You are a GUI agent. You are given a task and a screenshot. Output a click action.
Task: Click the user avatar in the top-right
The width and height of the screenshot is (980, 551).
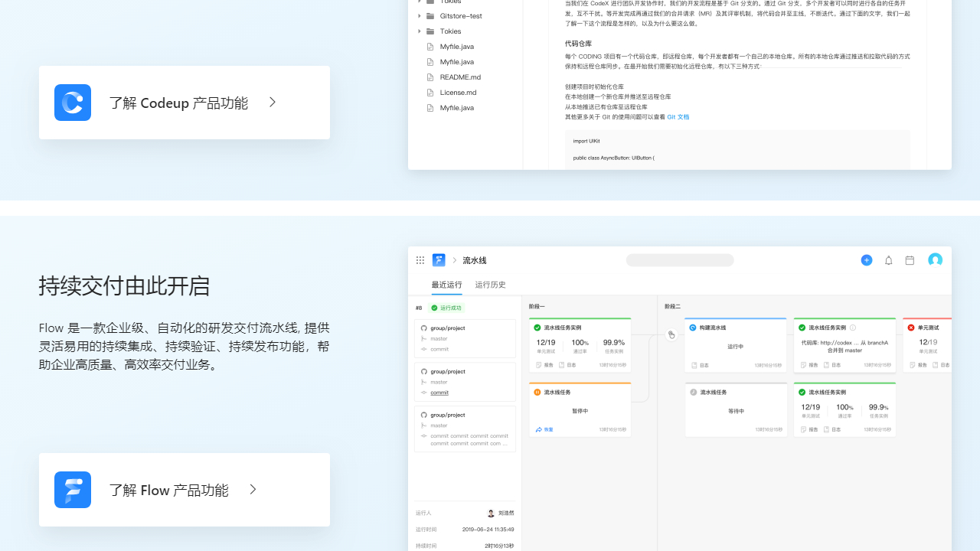coord(935,260)
